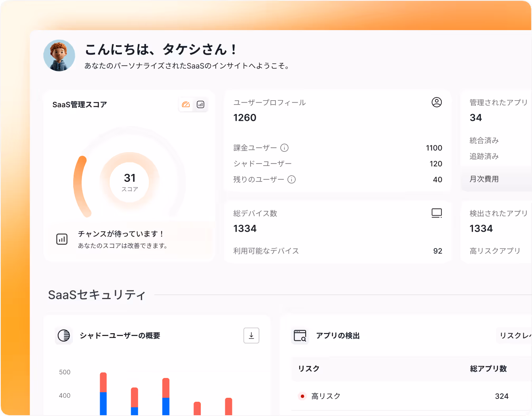Switch score card to bar chart view
Viewport: 532px width, 416px height.
tap(201, 105)
